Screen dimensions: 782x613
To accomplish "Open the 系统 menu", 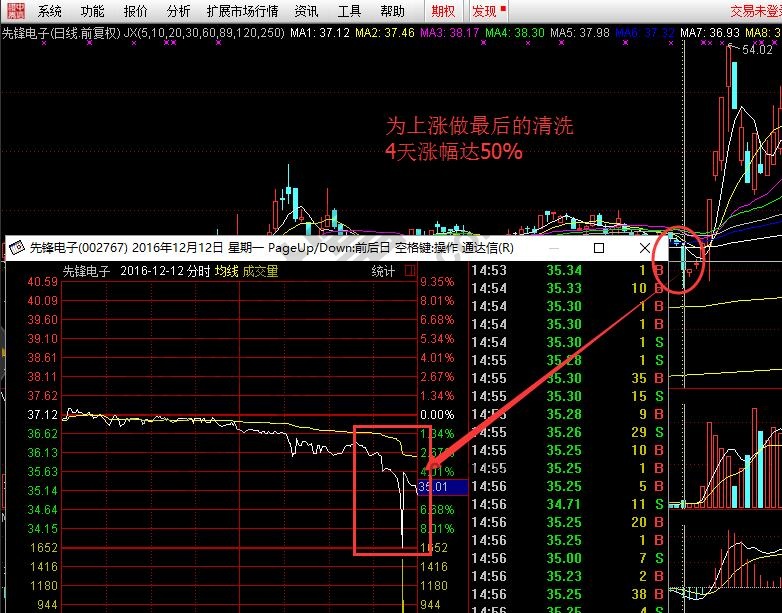I will click(49, 11).
